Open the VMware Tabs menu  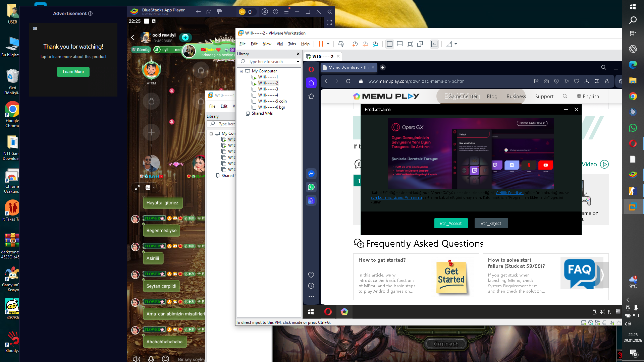(292, 44)
